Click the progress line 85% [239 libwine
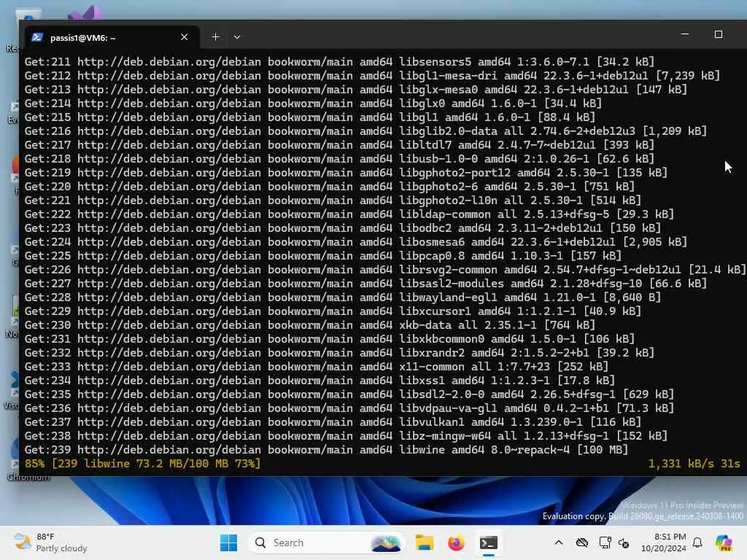Image resolution: width=747 pixels, height=560 pixels. click(143, 463)
